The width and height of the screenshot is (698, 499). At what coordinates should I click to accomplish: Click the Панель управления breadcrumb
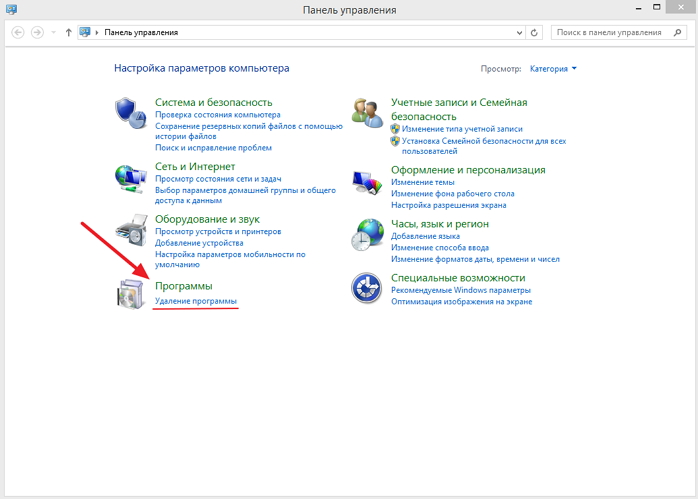click(x=141, y=32)
